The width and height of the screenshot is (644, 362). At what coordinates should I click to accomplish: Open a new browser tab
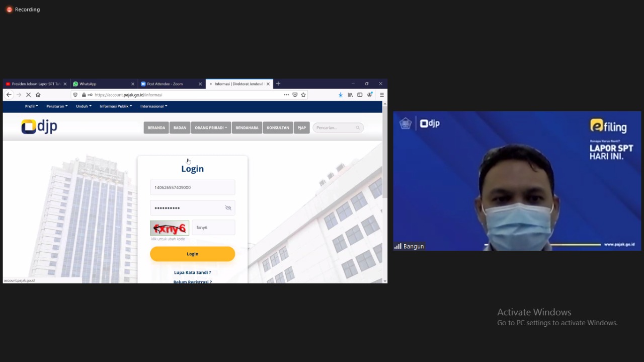[x=278, y=84]
